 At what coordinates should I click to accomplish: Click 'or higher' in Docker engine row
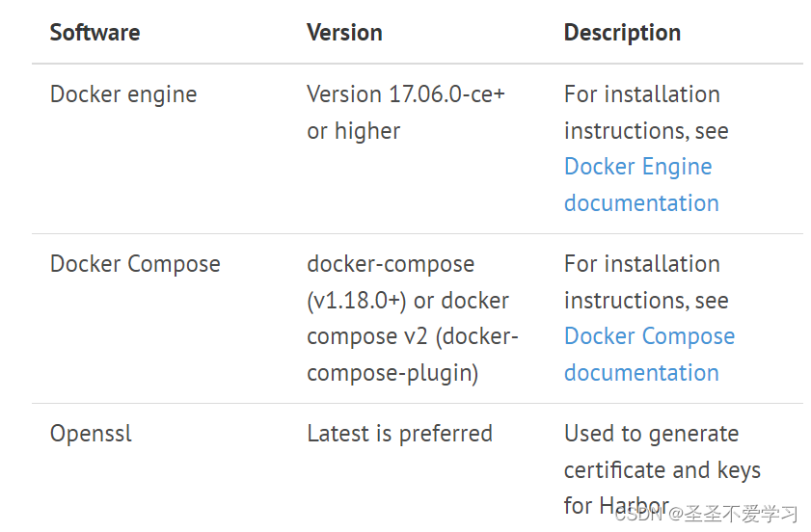(x=353, y=131)
